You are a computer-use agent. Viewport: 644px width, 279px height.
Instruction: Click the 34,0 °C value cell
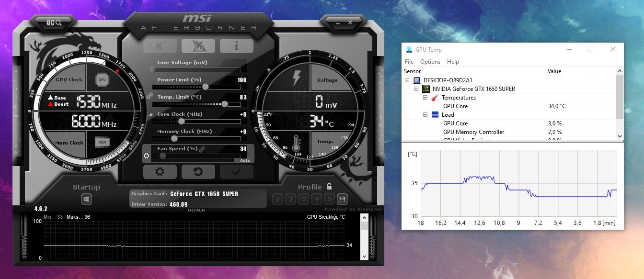[557, 106]
